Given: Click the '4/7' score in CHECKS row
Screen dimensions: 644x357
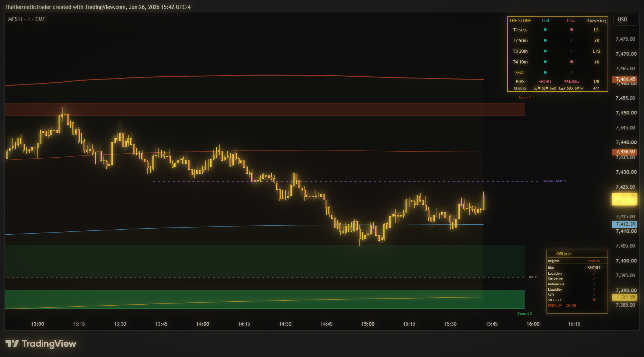Looking at the screenshot, I should point(596,88).
